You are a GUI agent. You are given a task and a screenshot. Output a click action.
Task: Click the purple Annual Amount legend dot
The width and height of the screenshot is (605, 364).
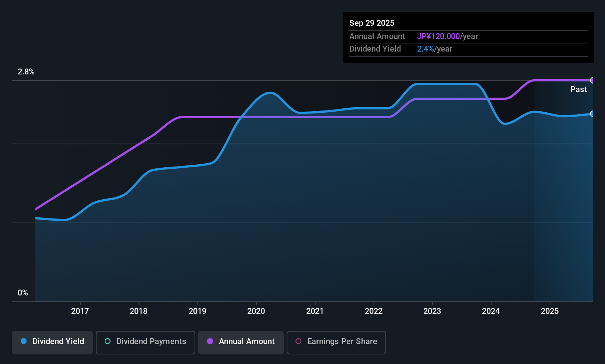coord(210,341)
